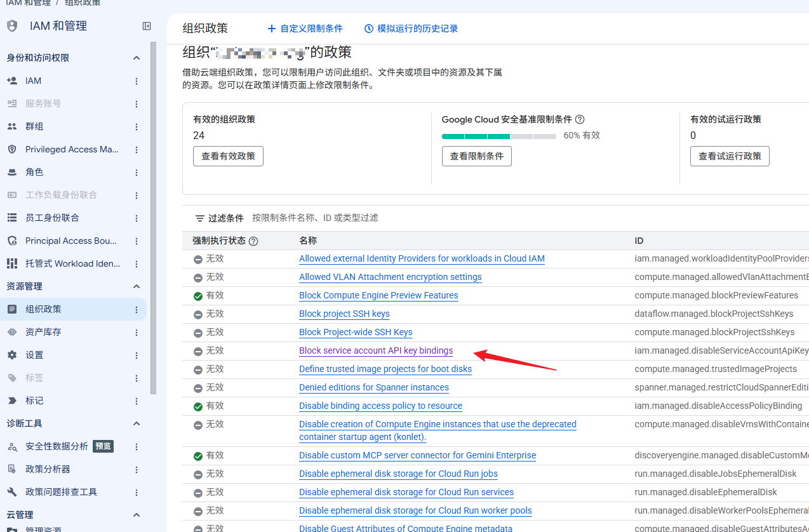Image resolution: width=809 pixels, height=532 pixels.
Task: Open the three-dot menu beside 标记
Action: pos(137,401)
